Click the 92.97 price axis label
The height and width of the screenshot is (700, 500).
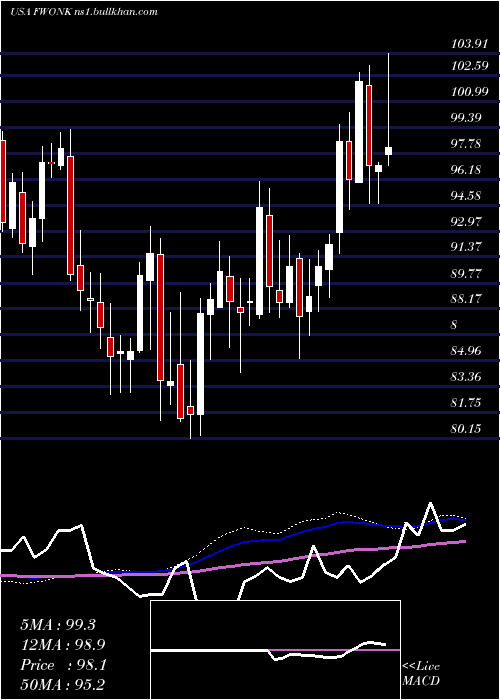[467, 221]
